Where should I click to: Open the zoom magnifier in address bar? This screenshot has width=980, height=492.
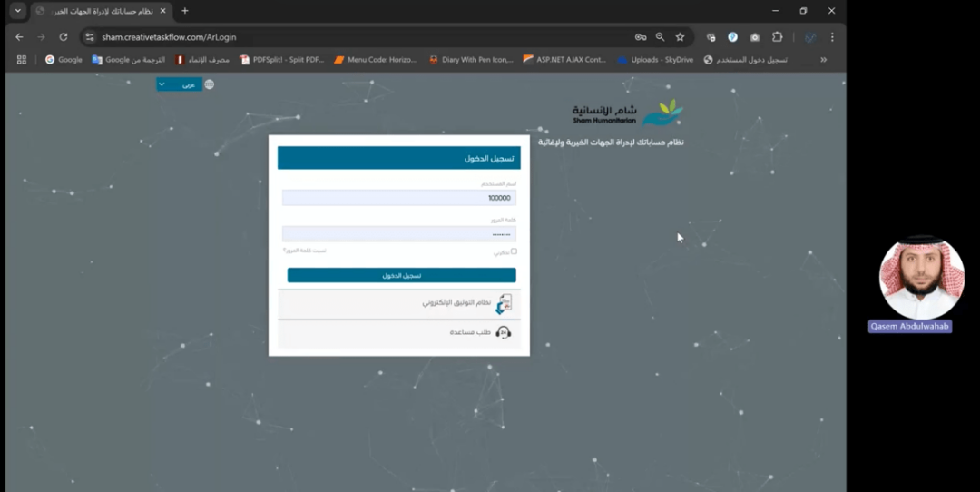pyautogui.click(x=660, y=37)
